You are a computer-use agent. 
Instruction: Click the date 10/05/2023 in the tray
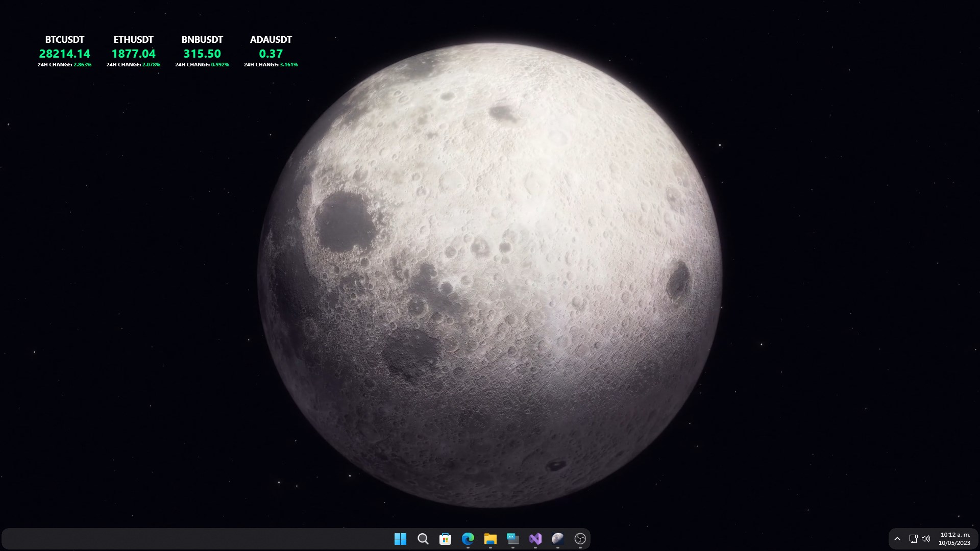(953, 542)
